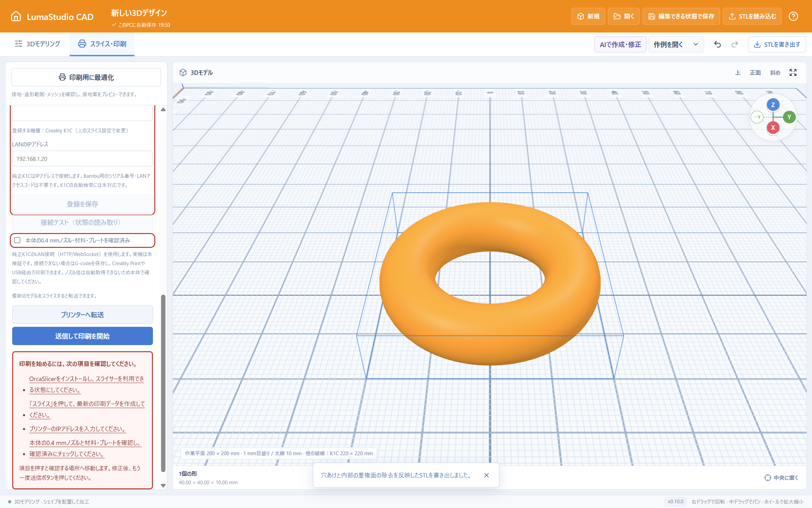Switch to the 3Dモデリング tab
The image size is (812, 508).
pyautogui.click(x=37, y=44)
